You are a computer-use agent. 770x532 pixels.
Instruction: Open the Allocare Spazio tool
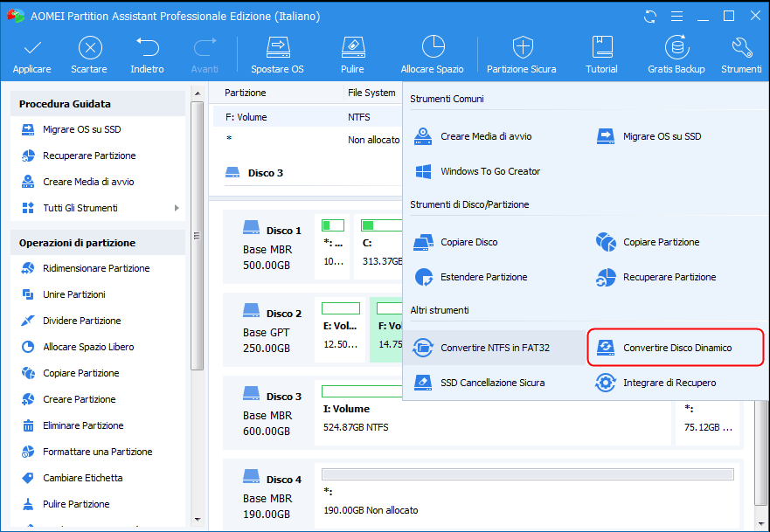click(x=432, y=54)
